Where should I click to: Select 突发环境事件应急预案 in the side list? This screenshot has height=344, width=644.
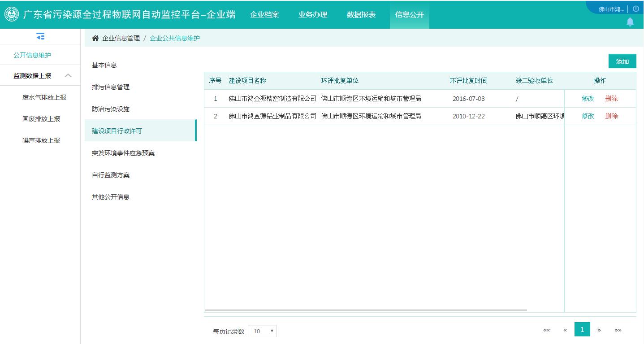tap(140, 153)
